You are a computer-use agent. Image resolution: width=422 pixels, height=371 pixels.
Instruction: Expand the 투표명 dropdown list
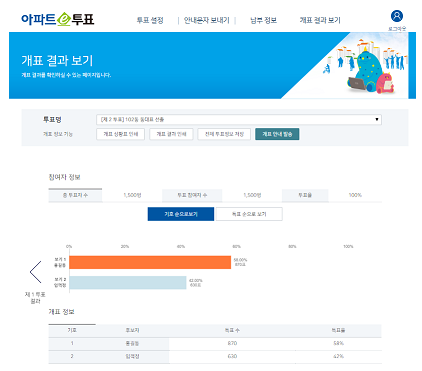click(239, 119)
